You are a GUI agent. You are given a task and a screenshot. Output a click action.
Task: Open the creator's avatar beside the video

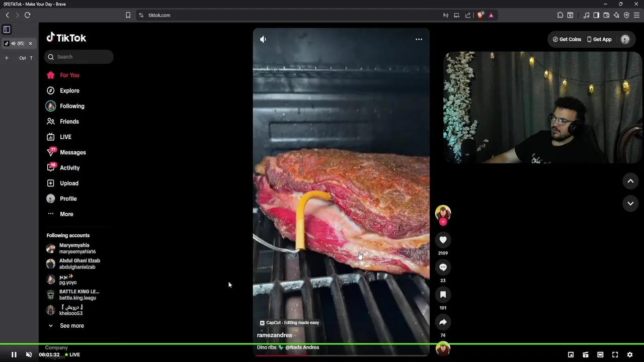coord(443,213)
